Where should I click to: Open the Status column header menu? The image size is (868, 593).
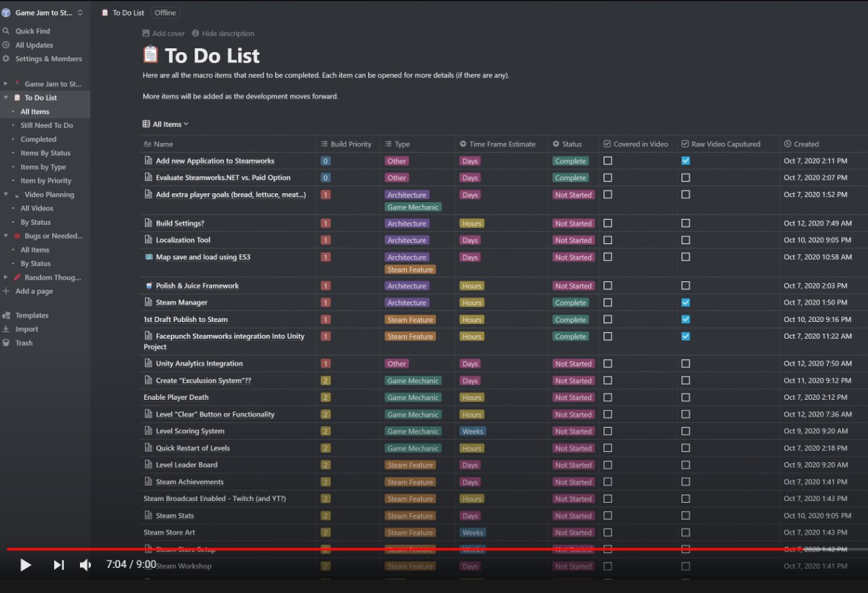[573, 144]
